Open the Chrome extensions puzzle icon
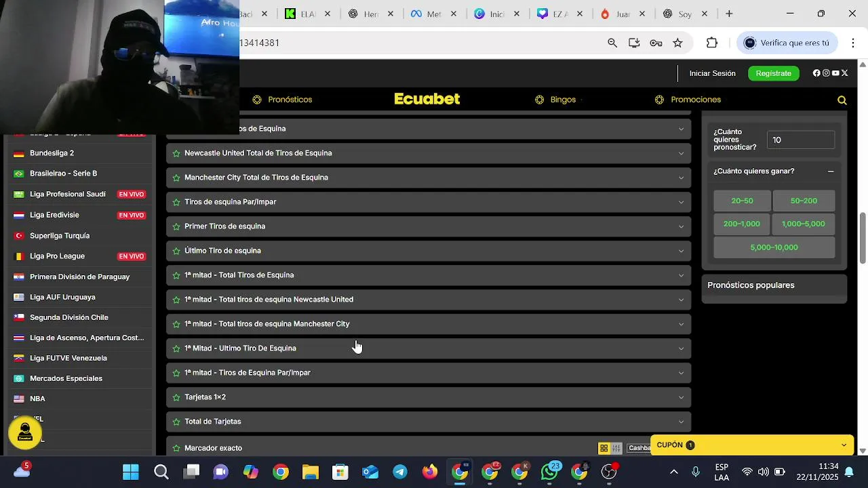The height and width of the screenshot is (488, 868). point(711,43)
